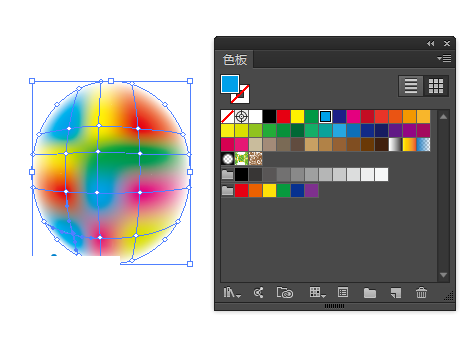Switch swatches to list view
Screen dimensions: 474x361
(x=411, y=86)
